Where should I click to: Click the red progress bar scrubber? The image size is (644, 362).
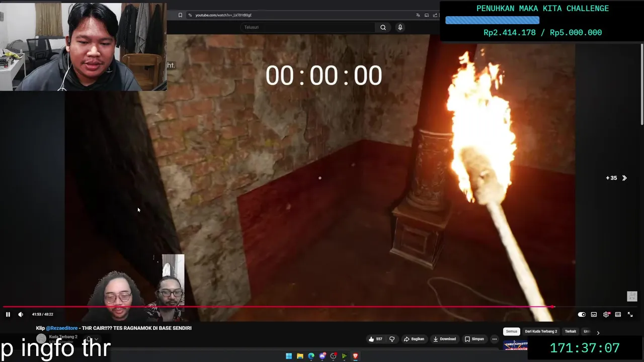click(x=552, y=307)
